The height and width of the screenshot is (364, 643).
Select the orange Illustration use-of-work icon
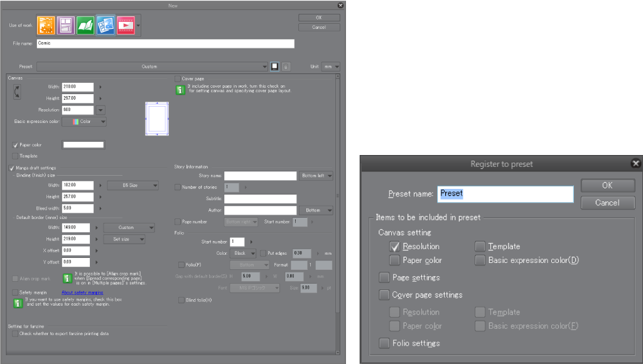click(46, 25)
